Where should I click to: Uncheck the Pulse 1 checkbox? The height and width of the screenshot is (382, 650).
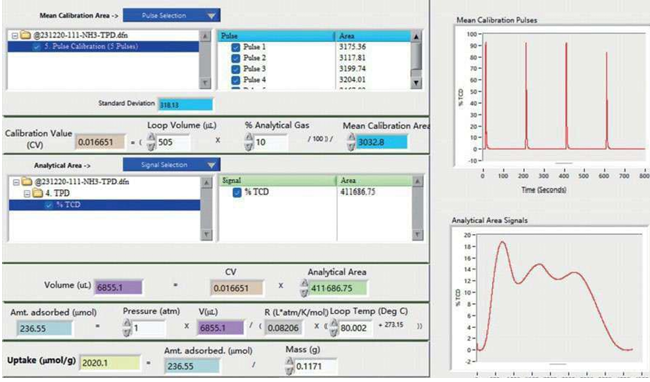[x=236, y=47]
